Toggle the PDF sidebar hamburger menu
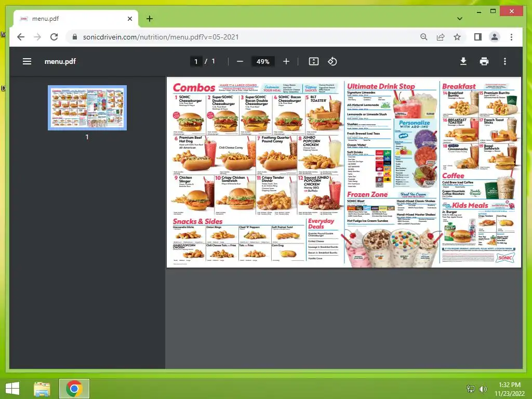This screenshot has width=532, height=399. [x=27, y=61]
